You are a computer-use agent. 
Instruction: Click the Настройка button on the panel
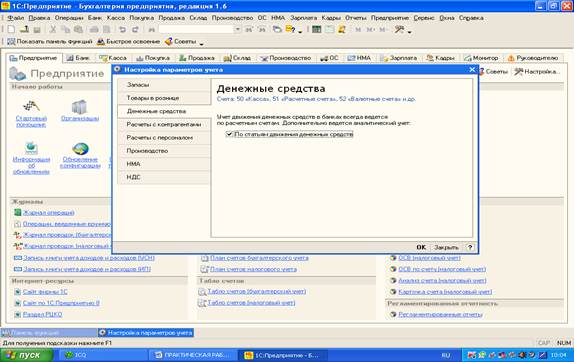pos(537,72)
